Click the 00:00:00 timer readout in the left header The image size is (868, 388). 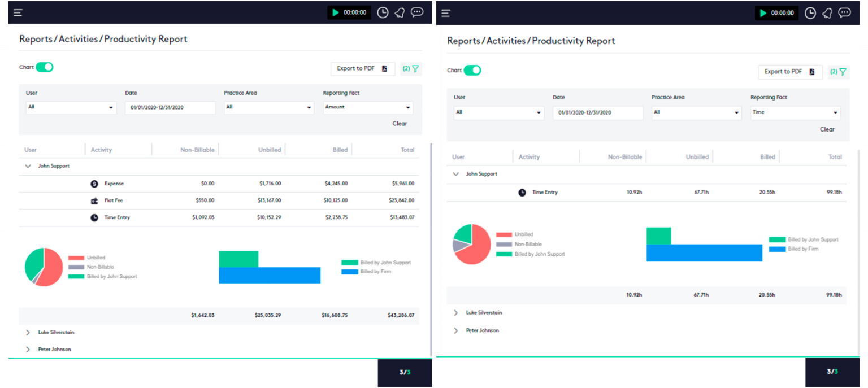[355, 12]
